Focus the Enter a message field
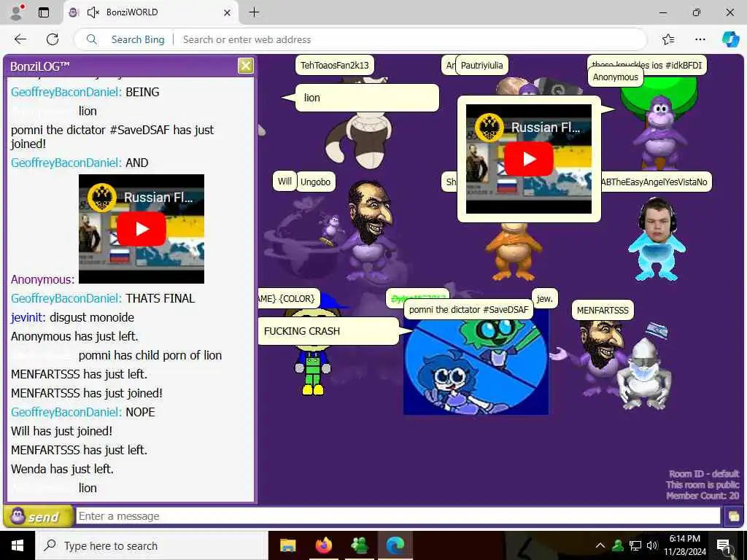The image size is (747, 560). (398, 516)
